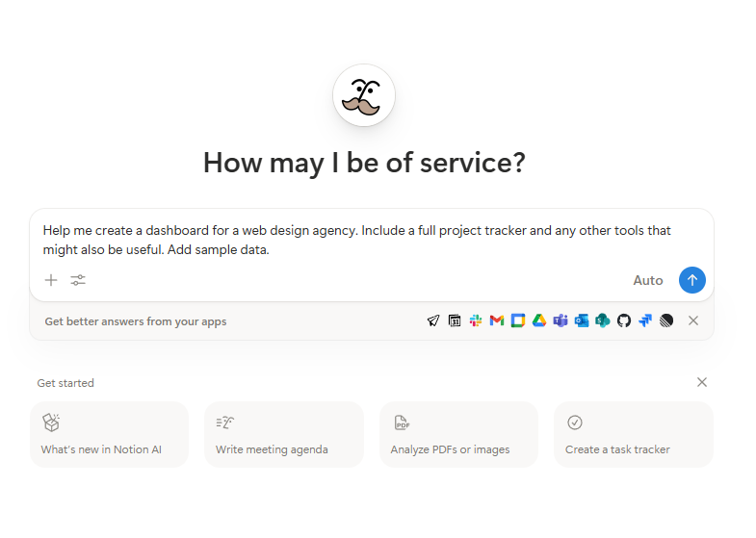Connect the Outlook app icon

coord(582,320)
